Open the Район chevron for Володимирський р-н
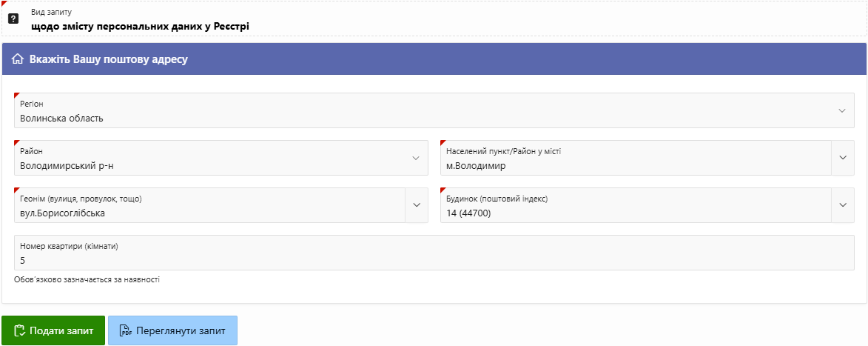 [x=415, y=158]
